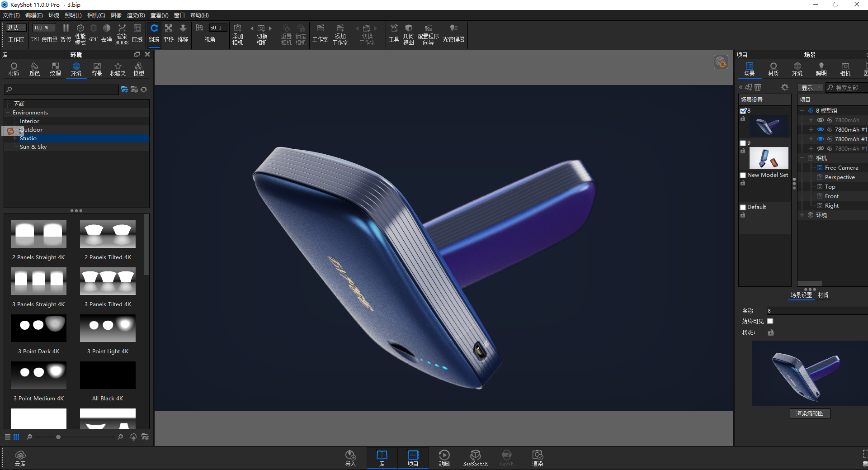Collapse the Environments folder in library
The width and height of the screenshot is (868, 470).
[x=8, y=113]
